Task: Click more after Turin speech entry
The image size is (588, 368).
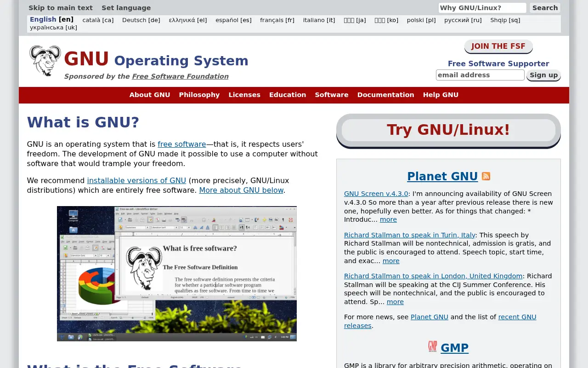Action: coord(391,261)
